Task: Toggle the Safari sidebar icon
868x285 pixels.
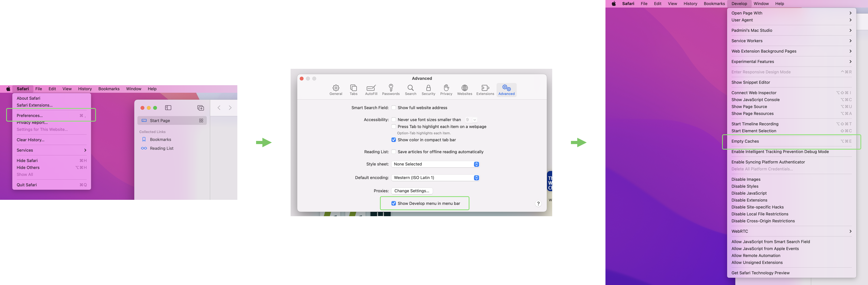Action: (168, 108)
